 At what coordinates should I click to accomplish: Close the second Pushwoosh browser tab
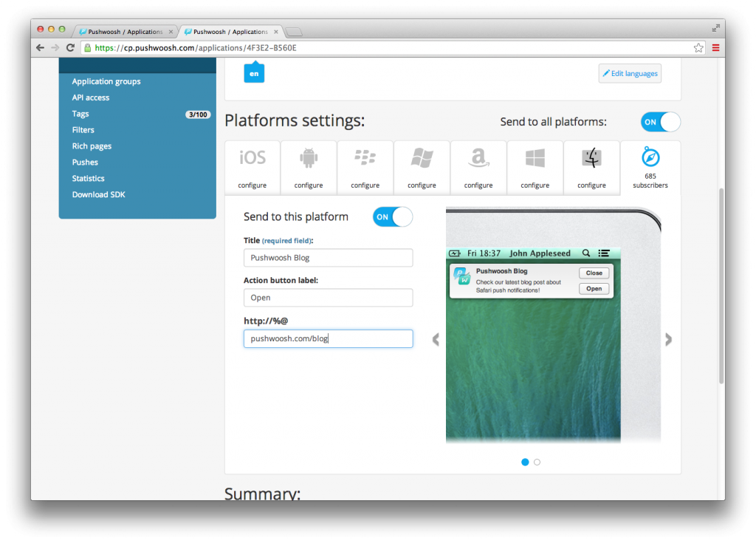276,32
